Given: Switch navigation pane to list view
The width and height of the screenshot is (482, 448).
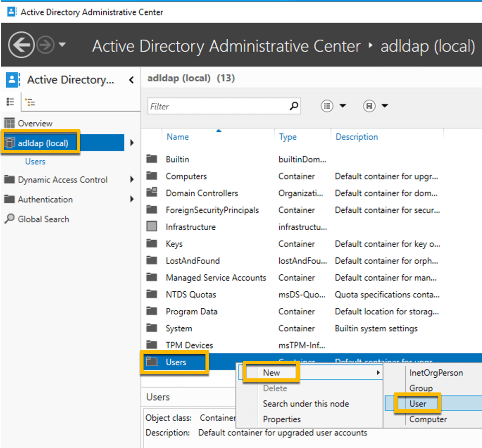Looking at the screenshot, I should click(10, 102).
